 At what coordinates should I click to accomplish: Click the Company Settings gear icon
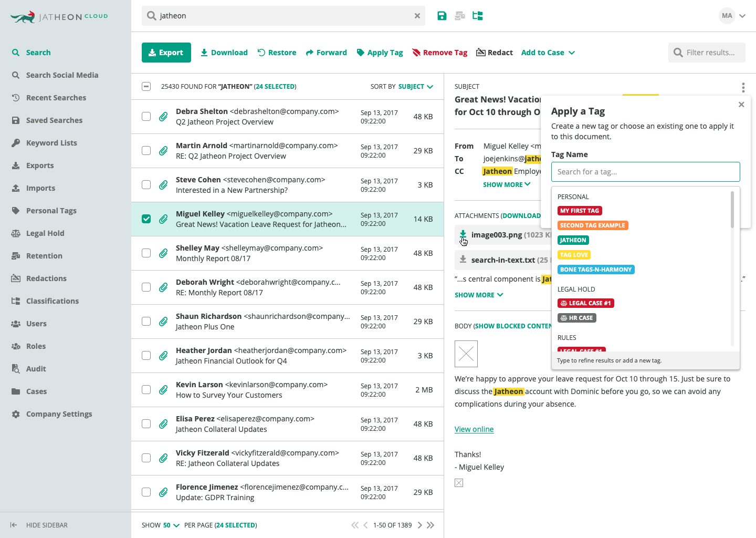click(16, 414)
